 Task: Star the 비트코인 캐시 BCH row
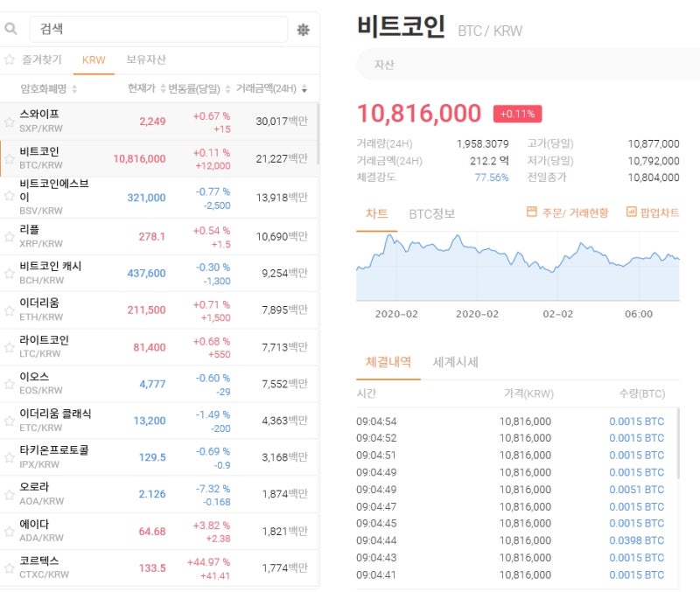(10, 274)
